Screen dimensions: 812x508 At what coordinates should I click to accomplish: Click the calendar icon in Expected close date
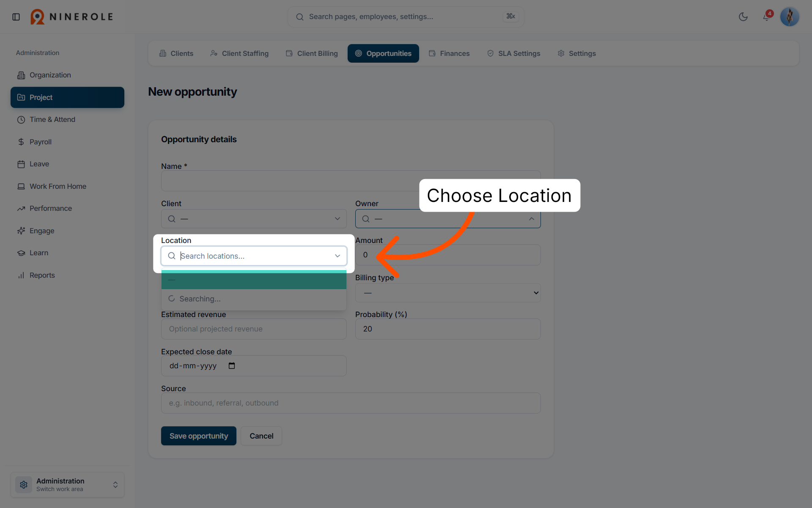(232, 366)
